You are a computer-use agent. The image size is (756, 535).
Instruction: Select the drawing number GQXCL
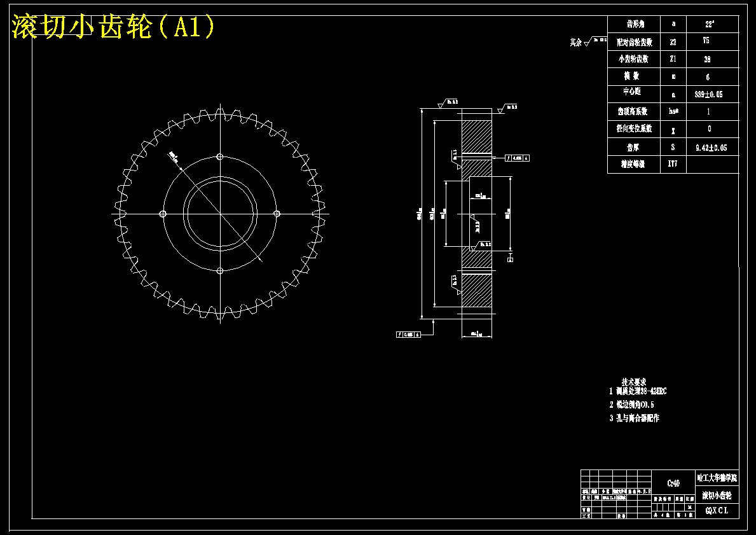click(717, 511)
